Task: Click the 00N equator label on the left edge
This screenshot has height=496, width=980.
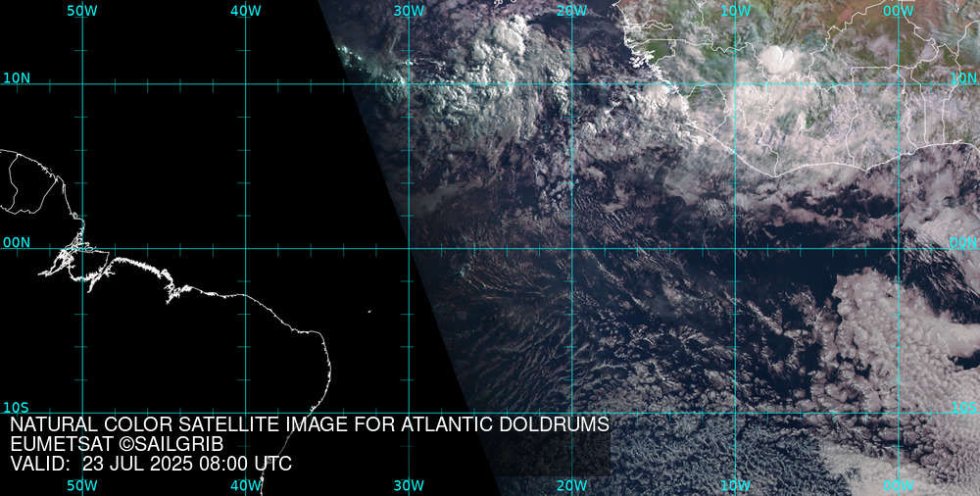Action: [17, 243]
